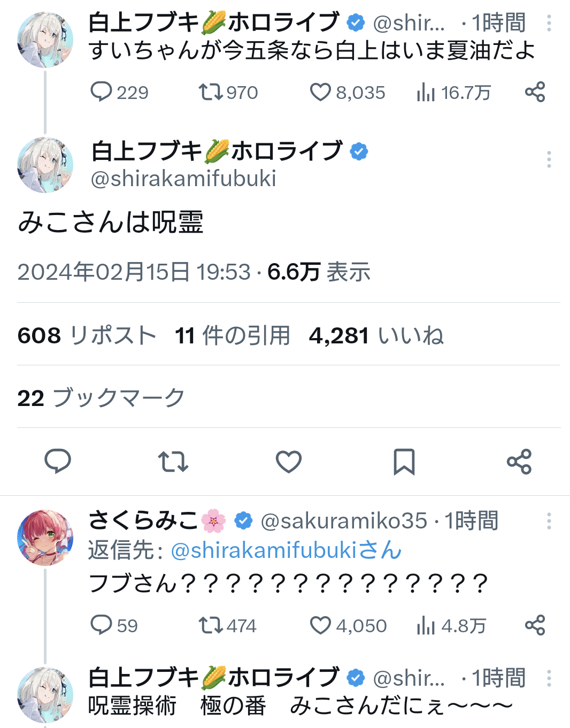Open the 4,281 いいね likes list
570x728 pixels.
376,336
